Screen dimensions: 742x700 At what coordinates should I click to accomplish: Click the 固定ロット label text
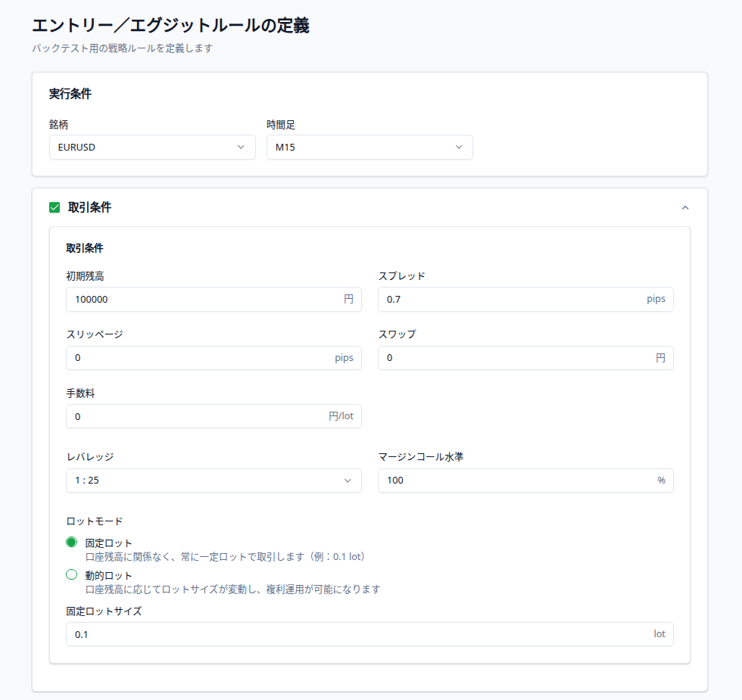(x=109, y=543)
